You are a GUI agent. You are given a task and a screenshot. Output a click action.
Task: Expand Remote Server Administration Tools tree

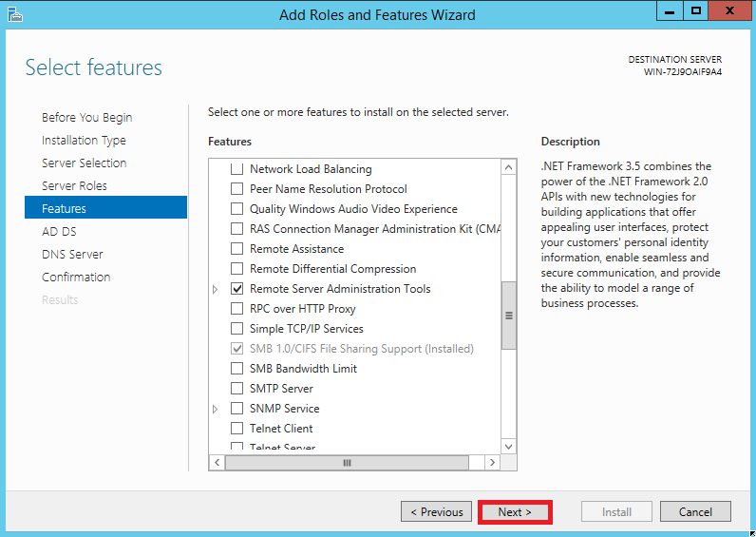click(215, 289)
